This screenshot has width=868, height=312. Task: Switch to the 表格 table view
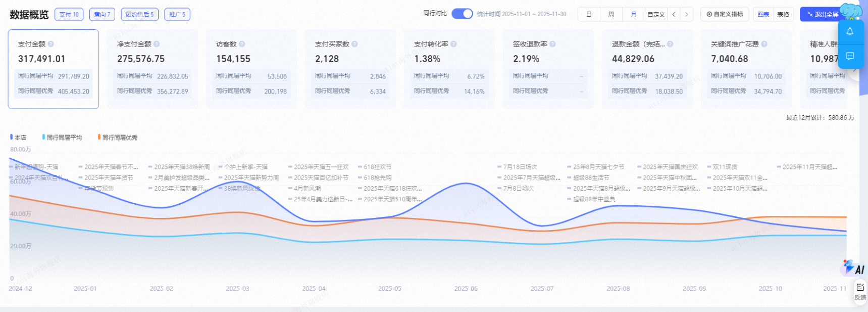(783, 15)
